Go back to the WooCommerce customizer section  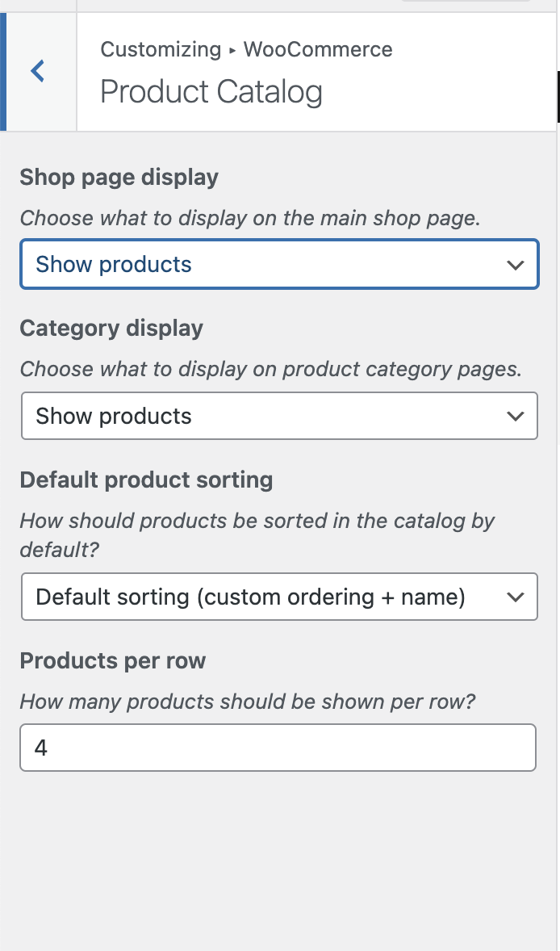[38, 72]
